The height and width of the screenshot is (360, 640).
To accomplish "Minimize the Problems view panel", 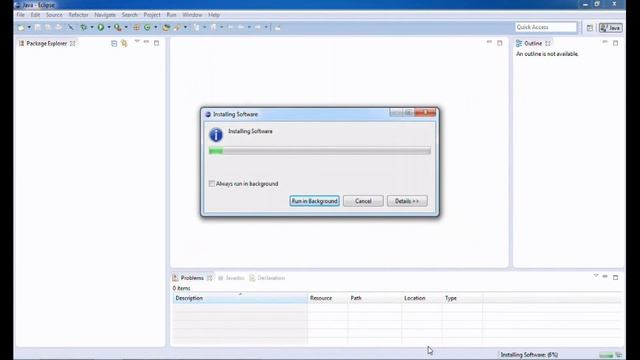I will point(605,276).
